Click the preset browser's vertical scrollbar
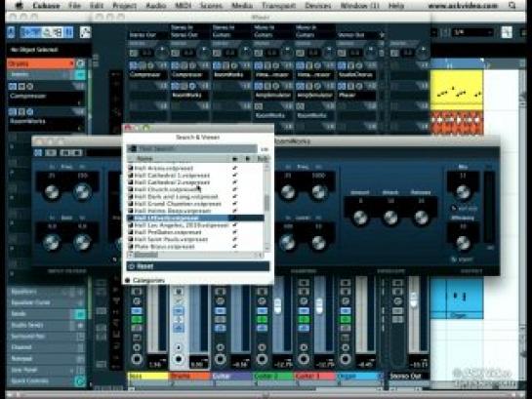Image resolution: width=532 pixels, height=399 pixels. pyautogui.click(x=267, y=207)
